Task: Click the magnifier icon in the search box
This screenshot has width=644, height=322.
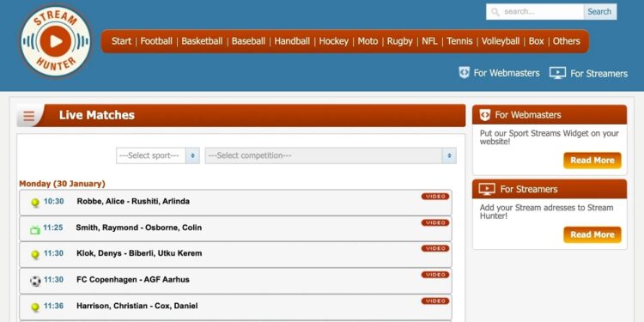Action: pos(495,11)
